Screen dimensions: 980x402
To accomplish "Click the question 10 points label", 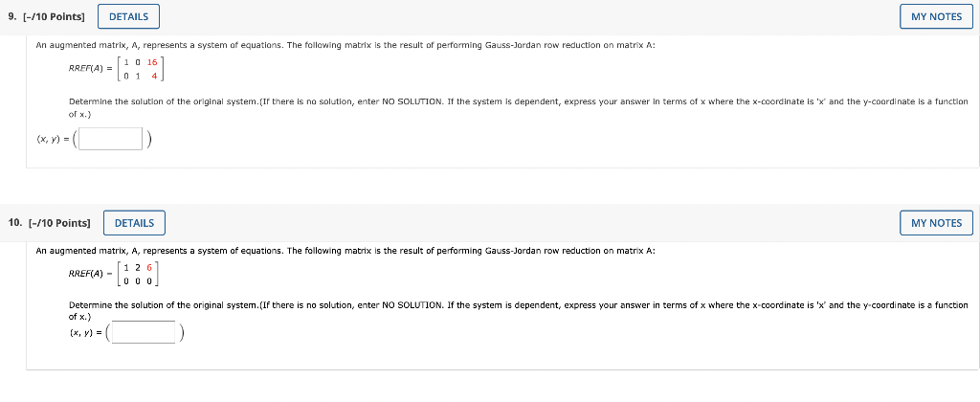I will click(60, 223).
